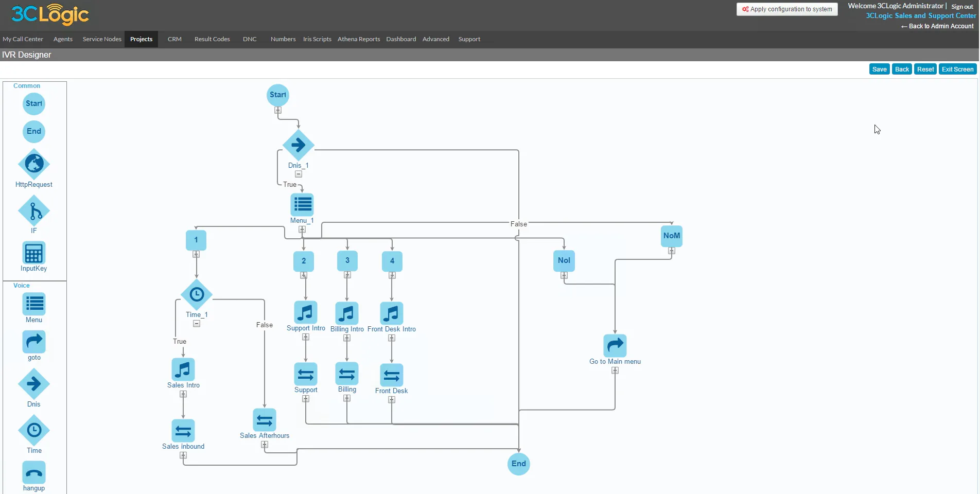
Task: Click the Support transfer node
Action: click(x=306, y=374)
